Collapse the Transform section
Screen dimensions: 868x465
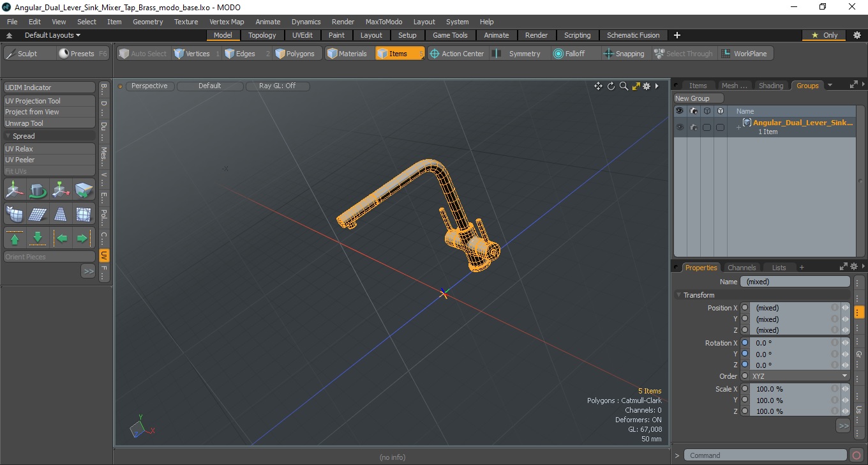coord(679,295)
